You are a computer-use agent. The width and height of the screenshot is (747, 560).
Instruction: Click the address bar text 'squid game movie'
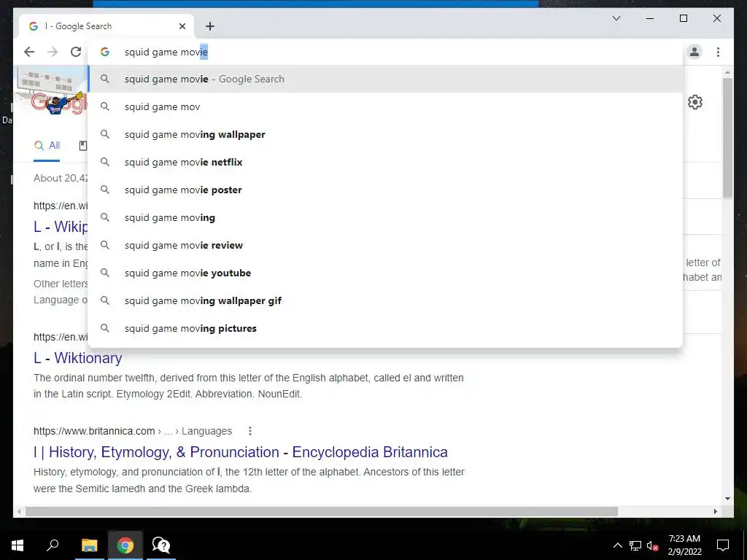click(166, 52)
